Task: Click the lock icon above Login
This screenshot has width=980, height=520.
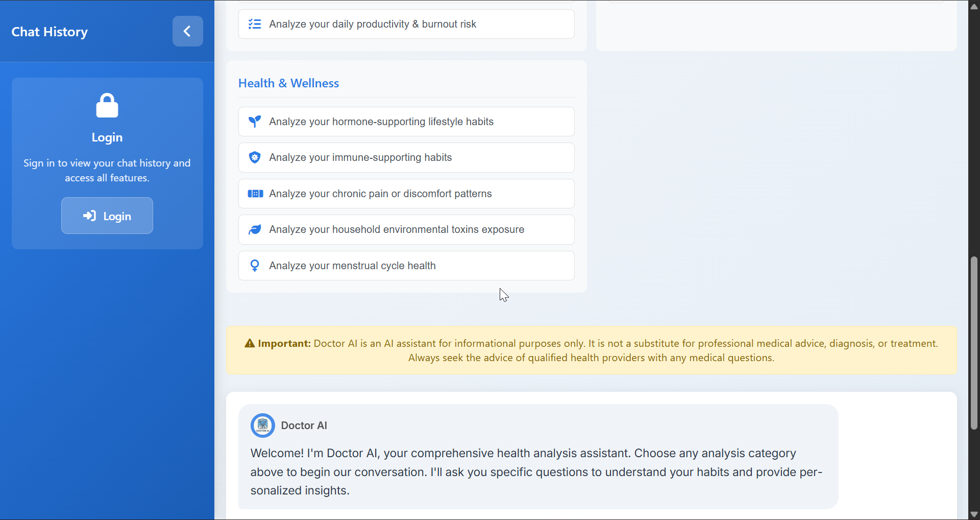Action: click(107, 106)
